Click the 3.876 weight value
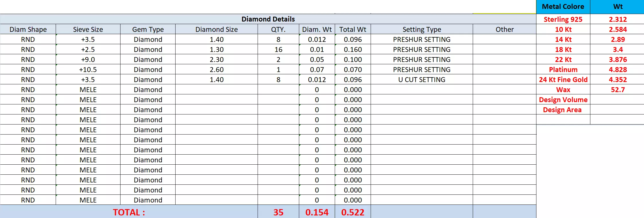 coord(618,59)
